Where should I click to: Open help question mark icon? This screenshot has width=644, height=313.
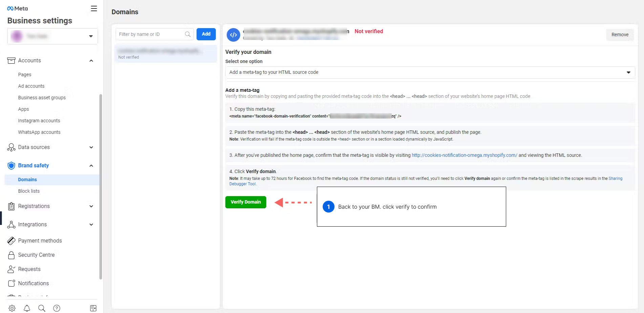[57, 308]
